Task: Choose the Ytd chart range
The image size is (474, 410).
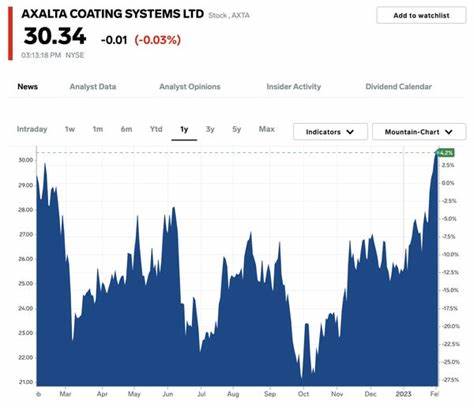Action: point(156,129)
